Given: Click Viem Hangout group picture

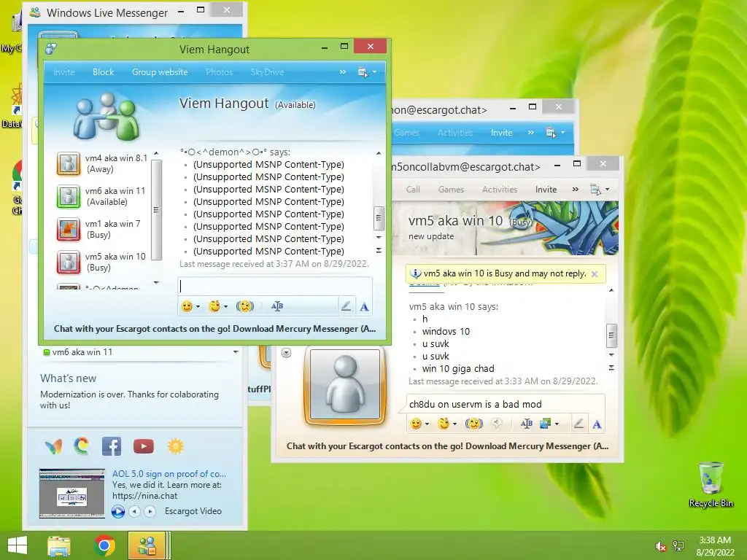Looking at the screenshot, I should [x=107, y=117].
